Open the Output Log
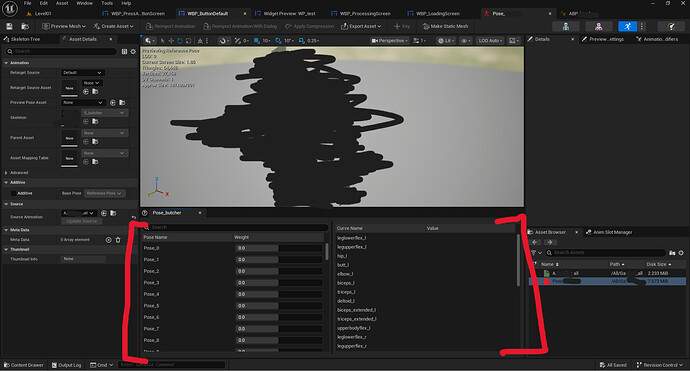The image size is (690, 371). (66, 365)
